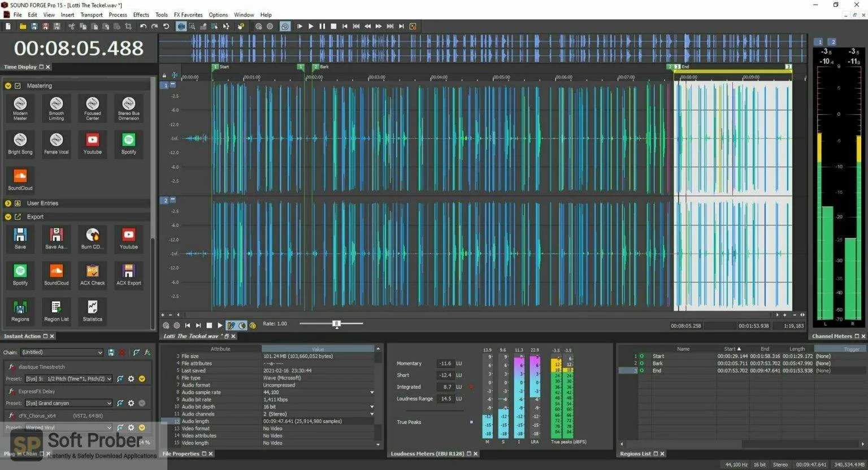Open the Grand canyon preset dropdown

(68, 403)
